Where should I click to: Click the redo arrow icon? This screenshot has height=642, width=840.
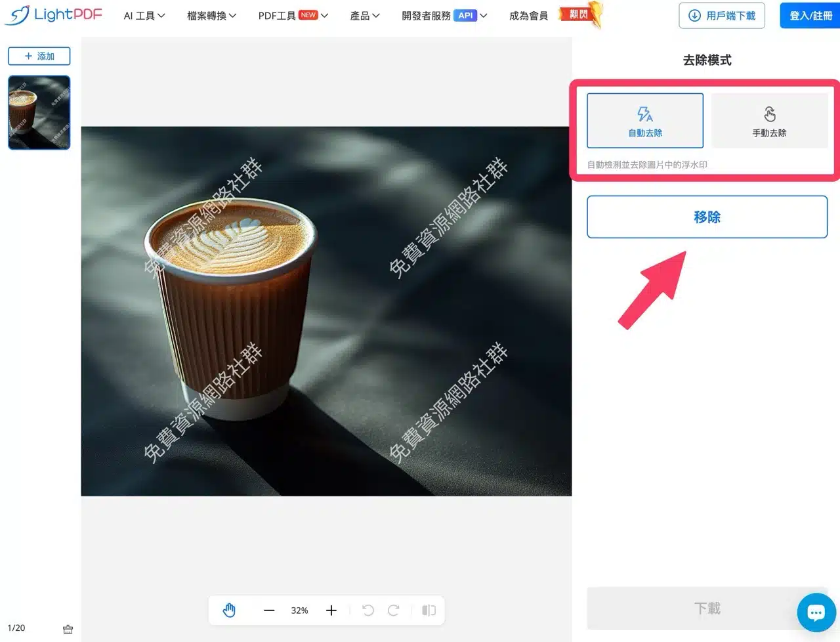point(394,610)
